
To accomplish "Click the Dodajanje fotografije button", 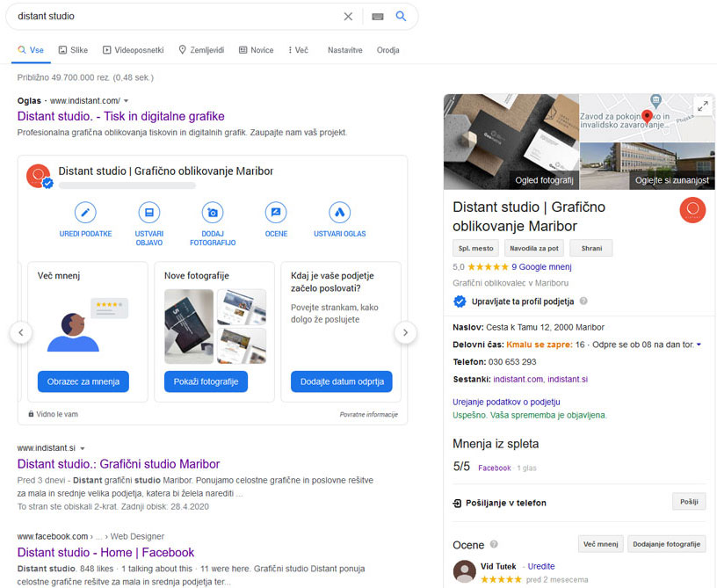I will pyautogui.click(x=666, y=544).
